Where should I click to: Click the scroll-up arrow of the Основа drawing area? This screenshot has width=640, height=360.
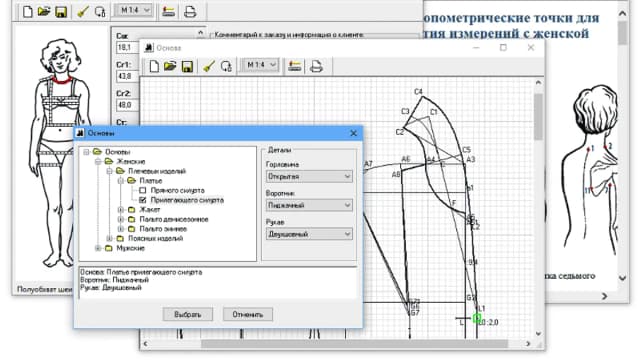[x=538, y=82]
